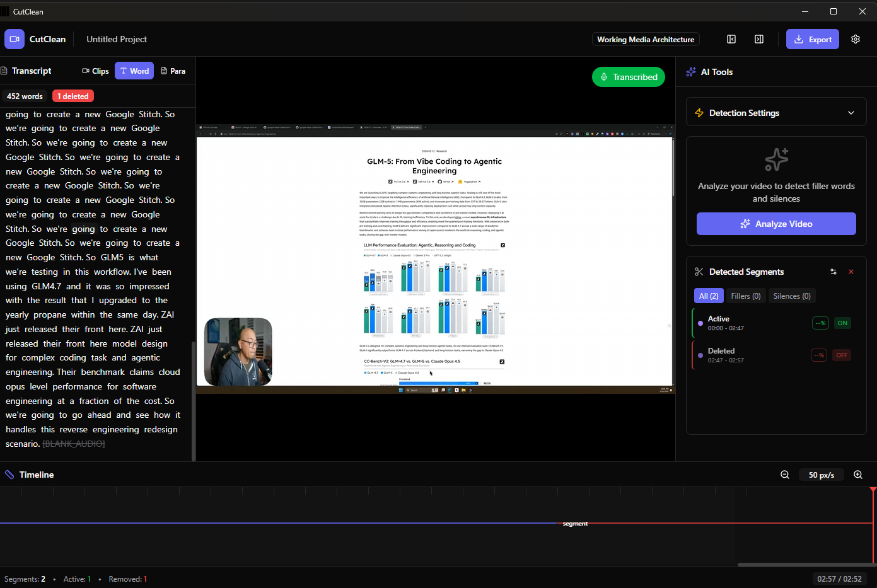Image resolution: width=877 pixels, height=588 pixels.
Task: Switch segments filter to Fillers (0)
Action: [746, 296]
